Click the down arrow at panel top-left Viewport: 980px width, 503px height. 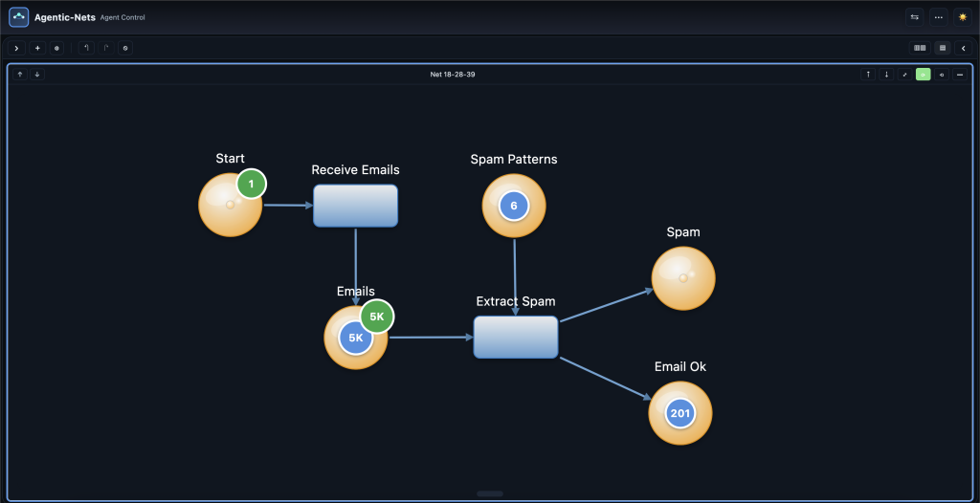(37, 74)
